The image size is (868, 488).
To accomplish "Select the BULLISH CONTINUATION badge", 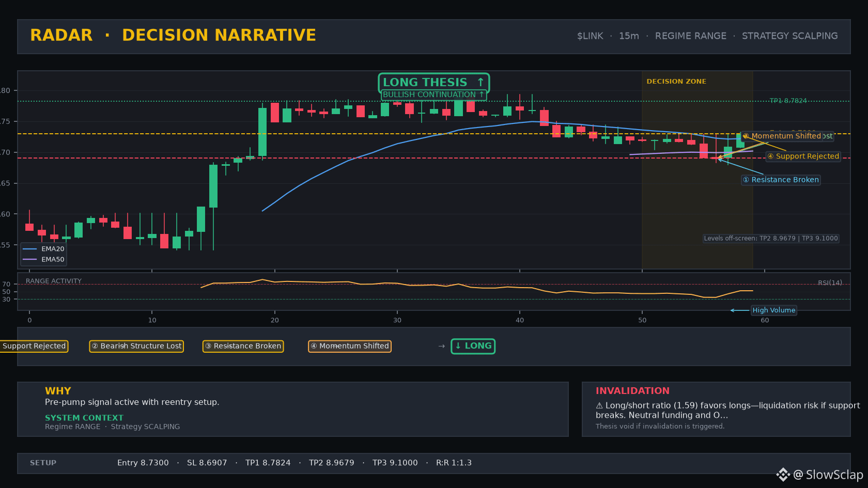I will (433, 95).
